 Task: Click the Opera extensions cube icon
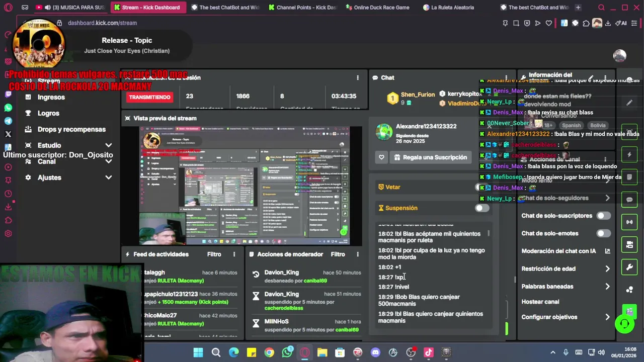click(x=586, y=23)
